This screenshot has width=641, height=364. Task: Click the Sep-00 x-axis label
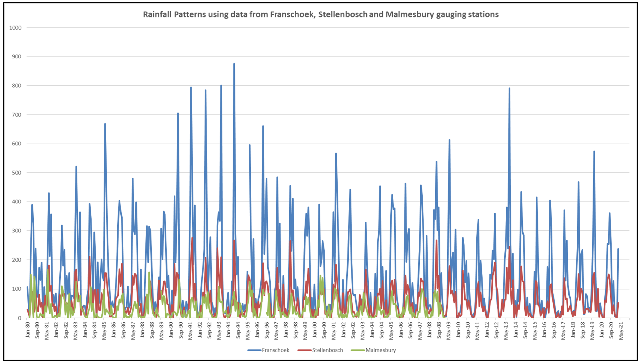point(324,330)
